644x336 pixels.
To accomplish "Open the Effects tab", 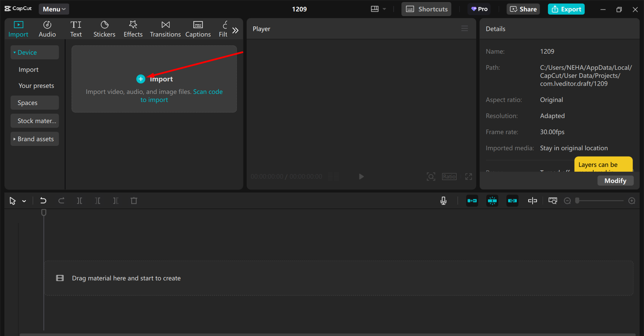I will tap(133, 29).
